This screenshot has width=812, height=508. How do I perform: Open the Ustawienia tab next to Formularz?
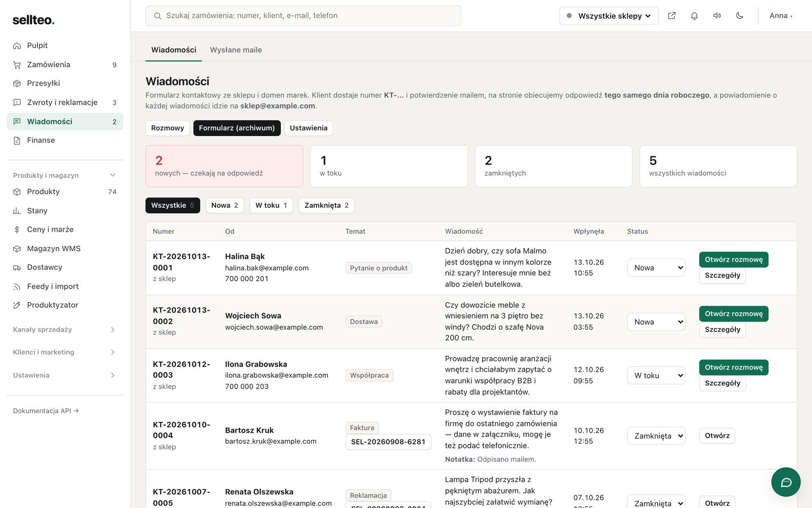[x=309, y=128]
